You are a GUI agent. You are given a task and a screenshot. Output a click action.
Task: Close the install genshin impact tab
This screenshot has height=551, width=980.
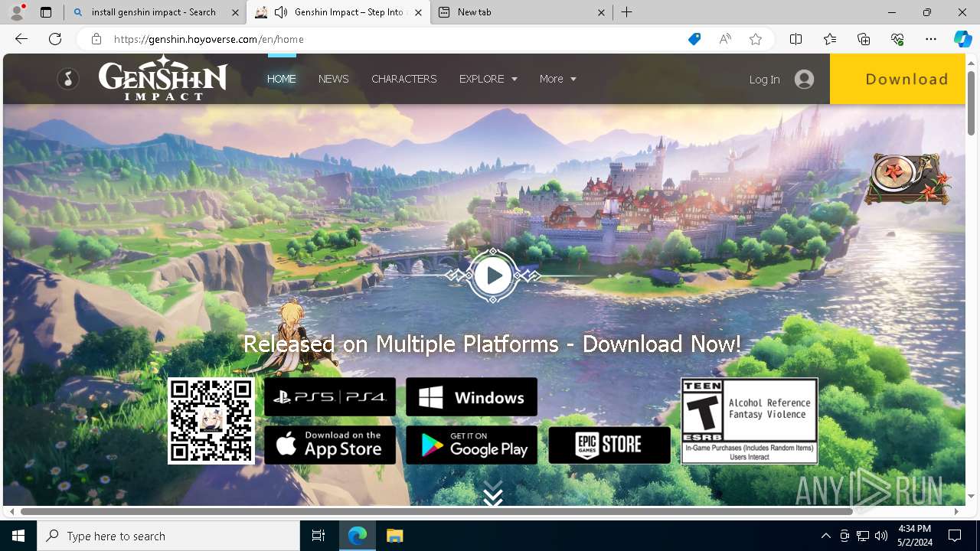point(236,12)
